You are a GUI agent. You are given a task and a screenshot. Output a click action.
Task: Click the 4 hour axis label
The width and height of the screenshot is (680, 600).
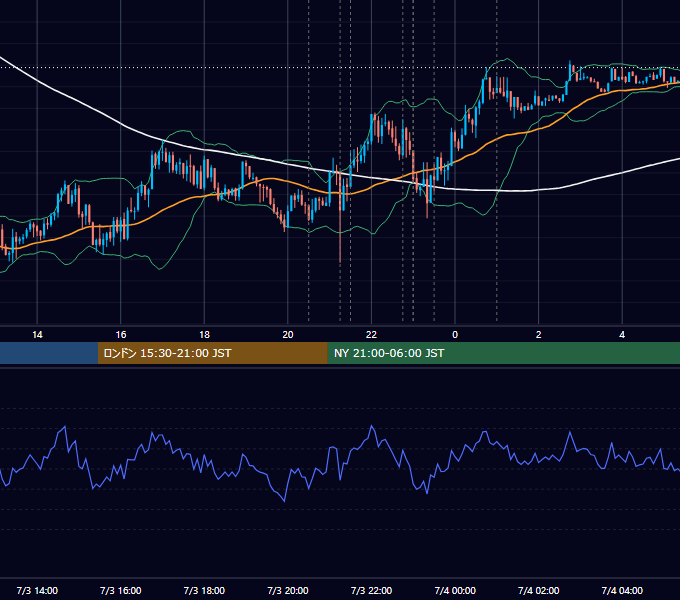tap(622, 335)
